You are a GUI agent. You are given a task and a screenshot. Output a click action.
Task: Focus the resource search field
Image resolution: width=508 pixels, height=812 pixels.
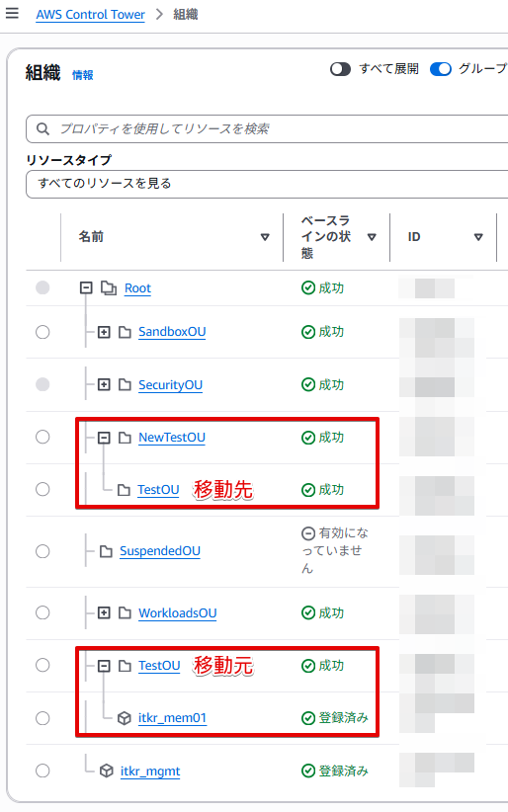(x=267, y=129)
